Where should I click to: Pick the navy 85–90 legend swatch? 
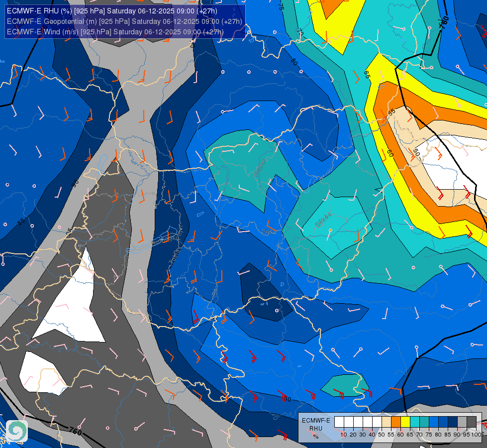pos(453,422)
